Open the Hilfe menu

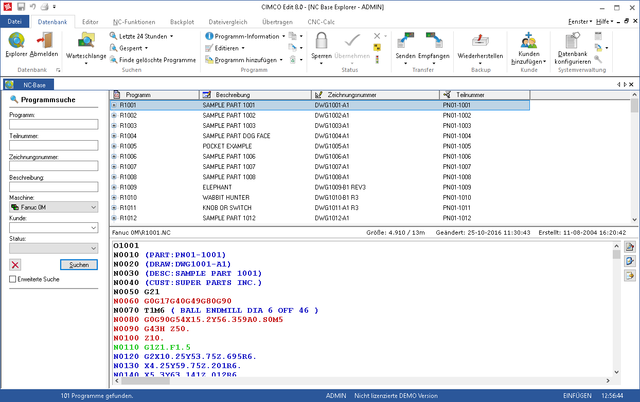604,22
